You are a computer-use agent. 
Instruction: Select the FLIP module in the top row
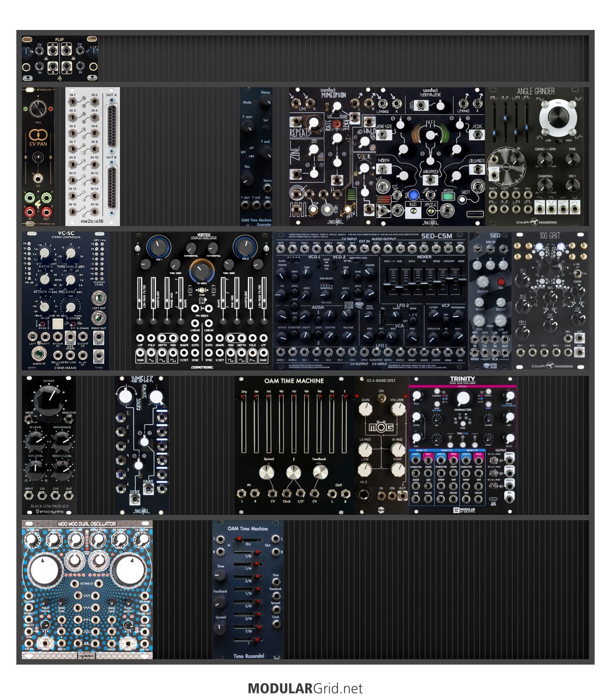60,58
